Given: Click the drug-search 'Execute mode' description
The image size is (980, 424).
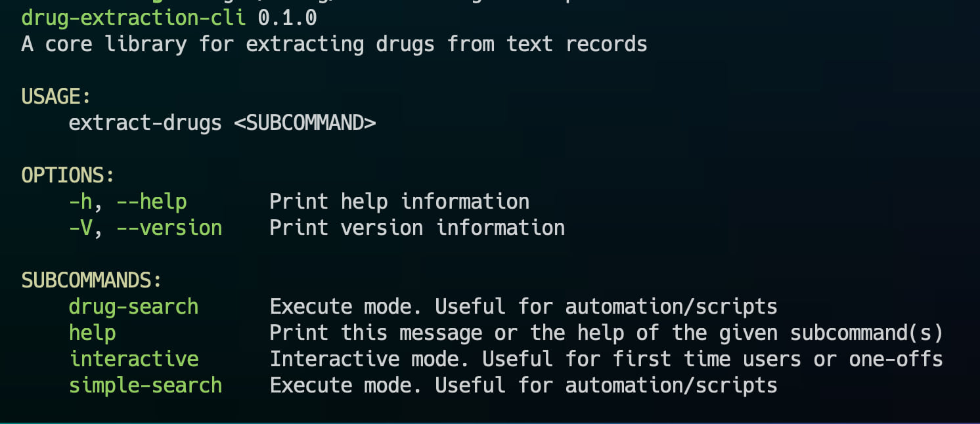Looking at the screenshot, I should 523,307.
